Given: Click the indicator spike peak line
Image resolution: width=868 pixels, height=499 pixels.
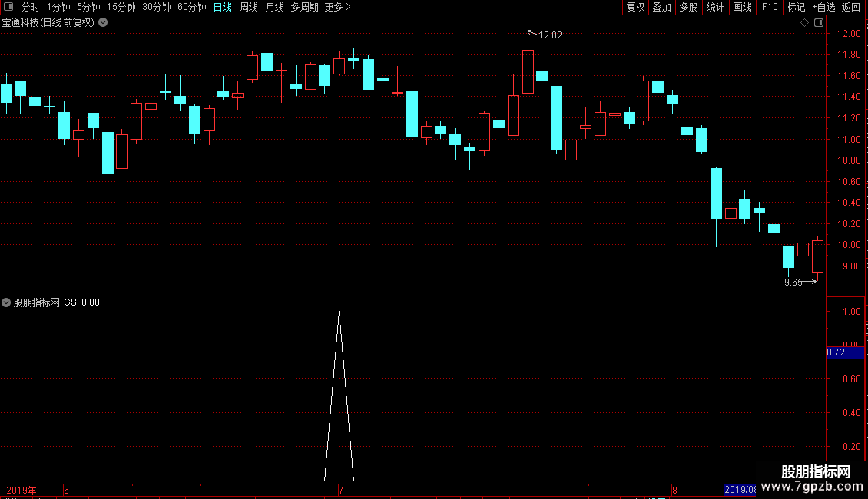Looking at the screenshot, I should click(340, 313).
